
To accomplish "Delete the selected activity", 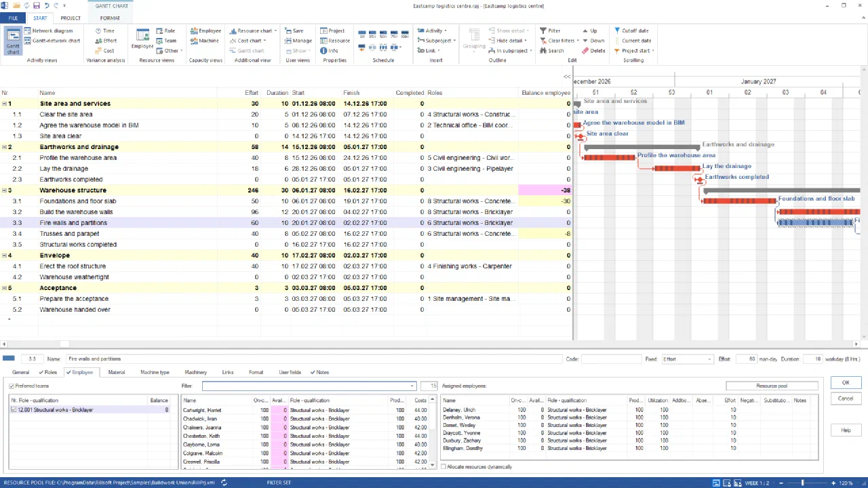I will coord(593,51).
